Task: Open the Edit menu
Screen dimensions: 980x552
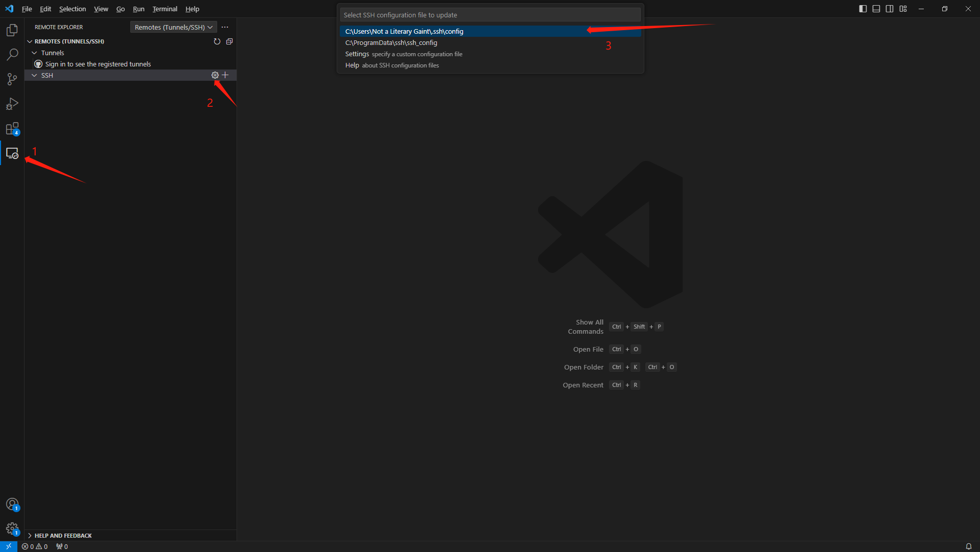Action: pyautogui.click(x=45, y=9)
